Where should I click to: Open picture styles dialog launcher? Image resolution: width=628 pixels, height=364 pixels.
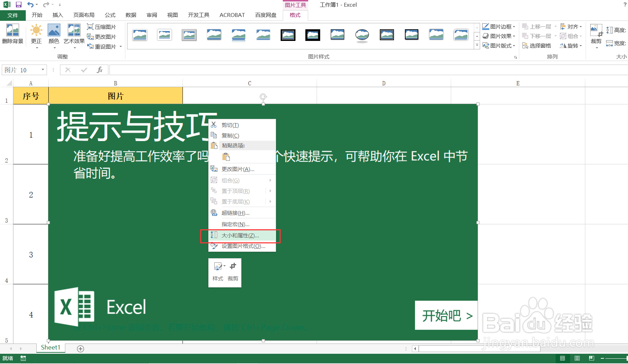pyautogui.click(x=516, y=57)
